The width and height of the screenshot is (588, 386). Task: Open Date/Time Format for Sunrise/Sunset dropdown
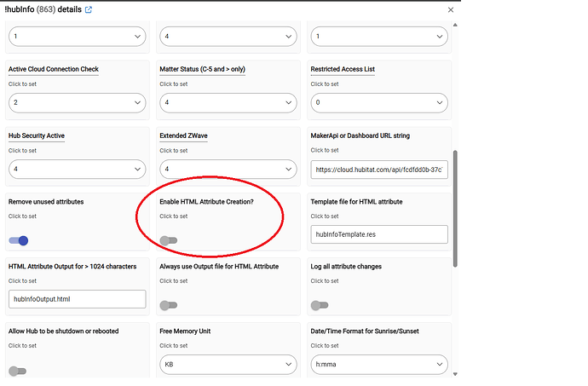[379, 364]
